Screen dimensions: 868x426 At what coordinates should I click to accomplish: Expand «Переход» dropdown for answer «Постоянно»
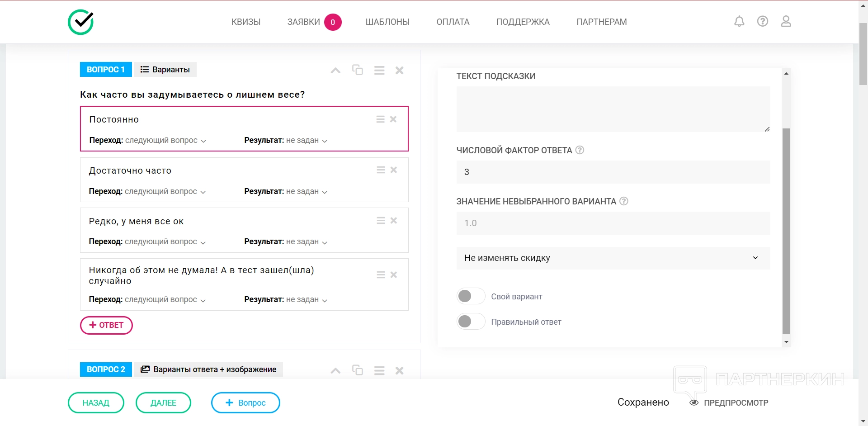click(165, 141)
